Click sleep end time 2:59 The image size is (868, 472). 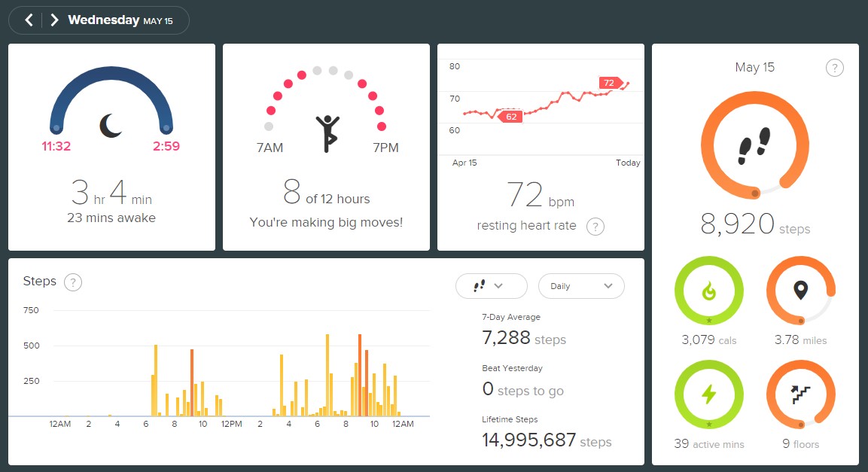point(166,146)
